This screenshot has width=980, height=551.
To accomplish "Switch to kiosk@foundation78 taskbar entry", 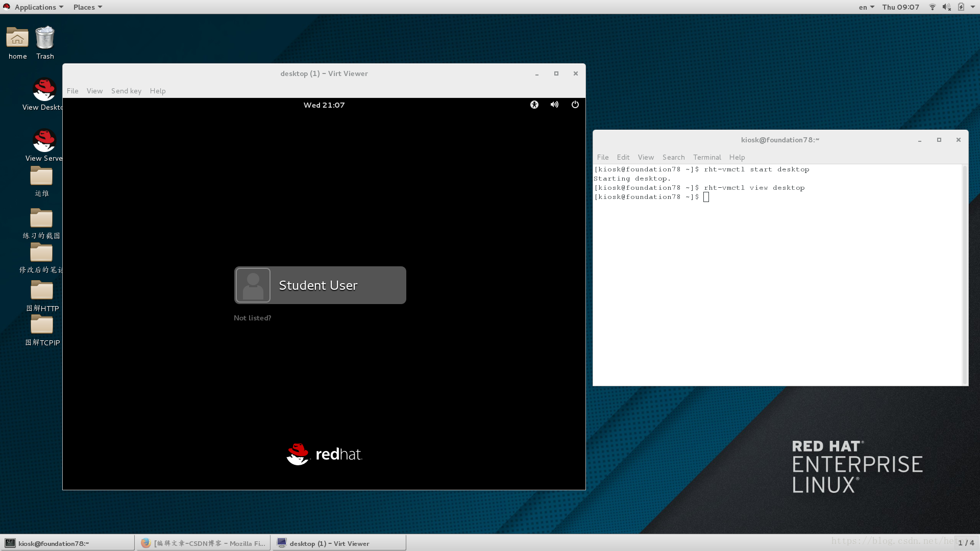I will tap(67, 543).
